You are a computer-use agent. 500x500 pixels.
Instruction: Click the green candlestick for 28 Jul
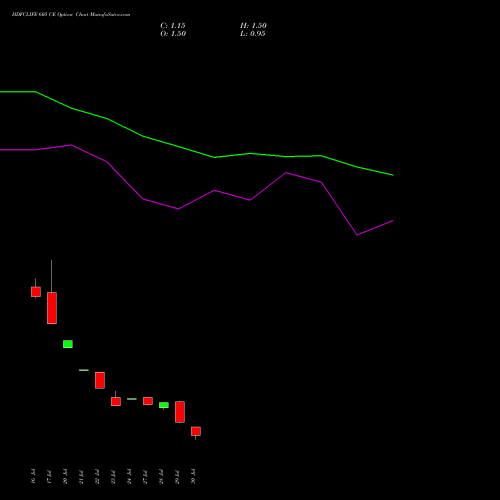(164, 405)
